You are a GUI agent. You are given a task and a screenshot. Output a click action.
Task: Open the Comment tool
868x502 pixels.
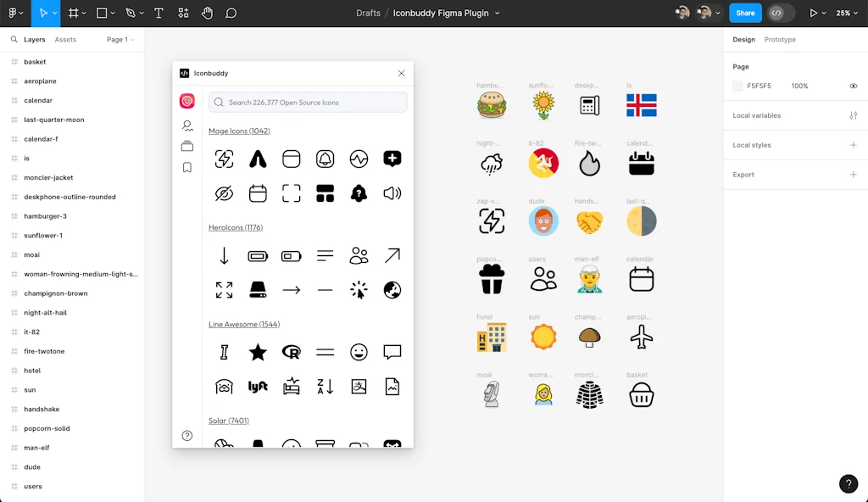point(231,13)
